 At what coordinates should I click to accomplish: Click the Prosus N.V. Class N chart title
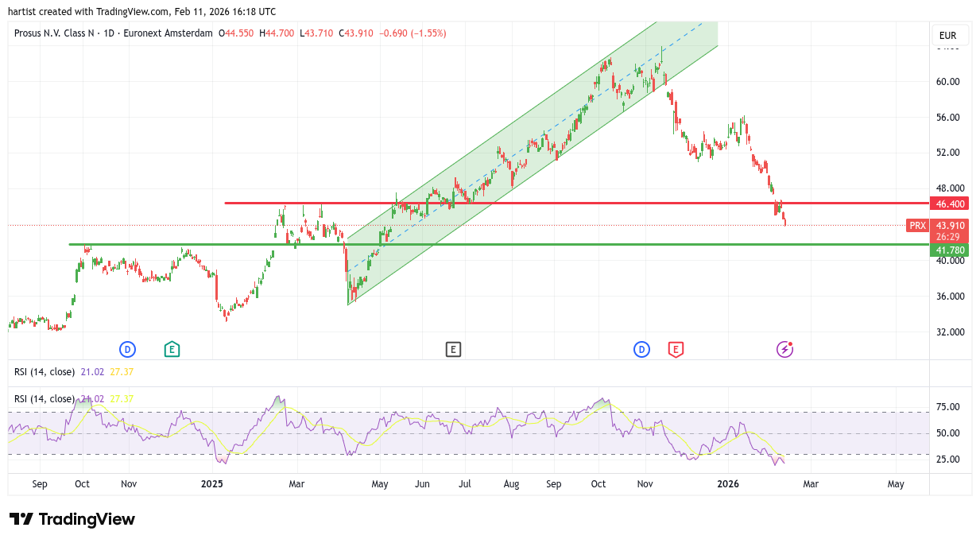tap(68, 33)
